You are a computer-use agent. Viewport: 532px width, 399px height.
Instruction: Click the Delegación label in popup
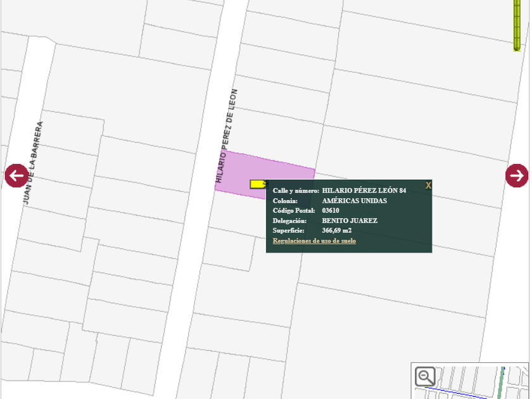289,220
